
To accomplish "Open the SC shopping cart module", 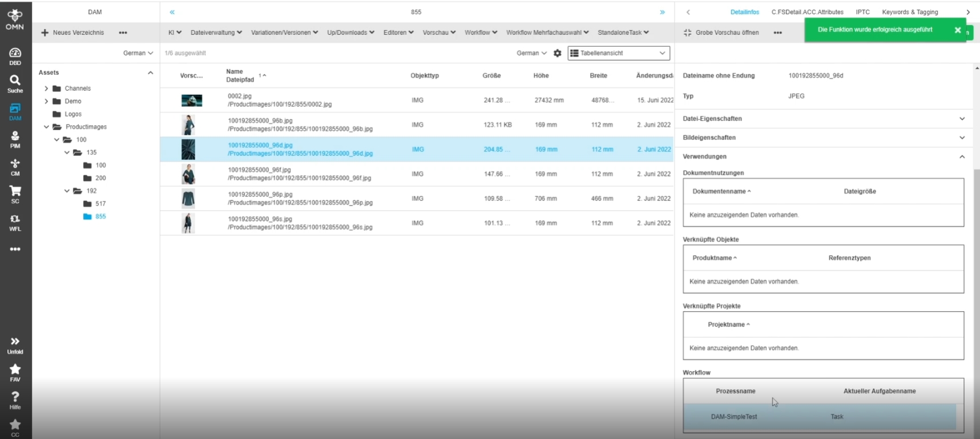I will point(15,194).
